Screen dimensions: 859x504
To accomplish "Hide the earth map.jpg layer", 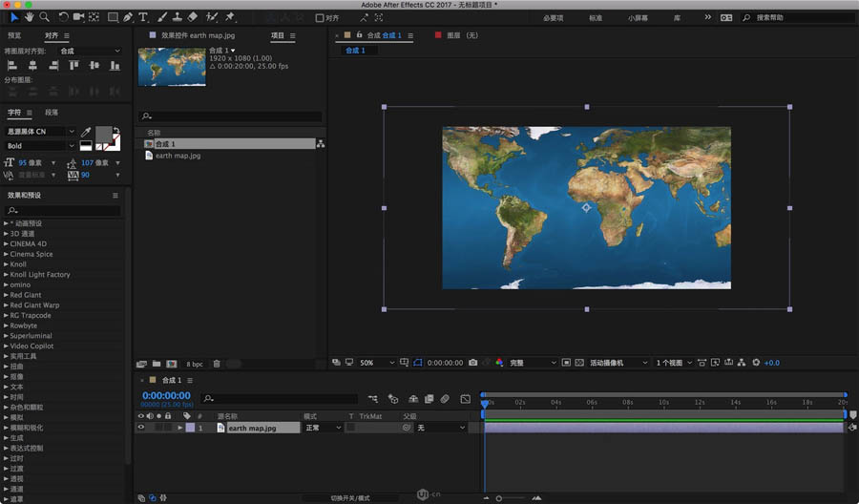I will (141, 429).
